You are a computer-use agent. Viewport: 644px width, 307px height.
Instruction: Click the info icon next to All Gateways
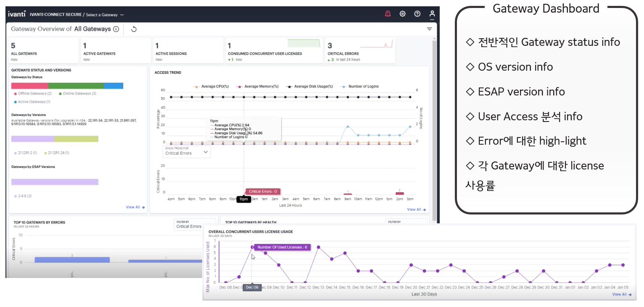[x=116, y=29]
